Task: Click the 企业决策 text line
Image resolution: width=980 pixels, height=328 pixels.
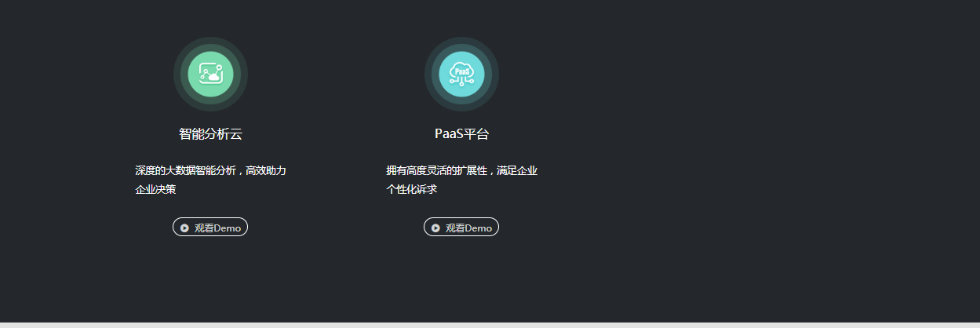Action: (155, 189)
